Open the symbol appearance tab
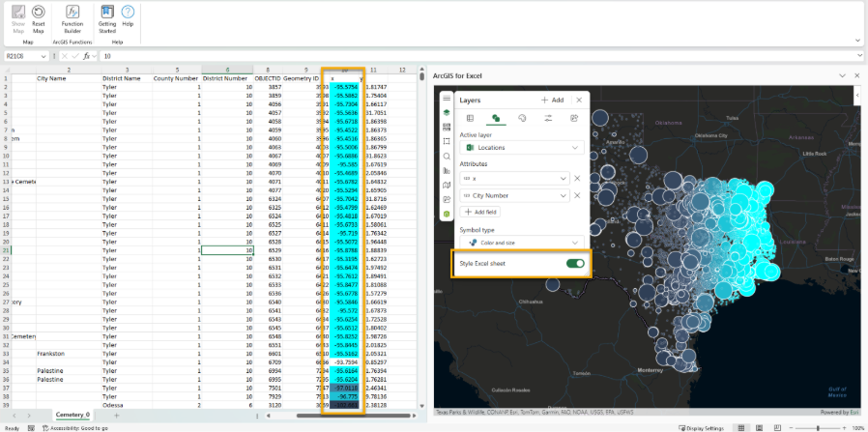 tap(521, 118)
